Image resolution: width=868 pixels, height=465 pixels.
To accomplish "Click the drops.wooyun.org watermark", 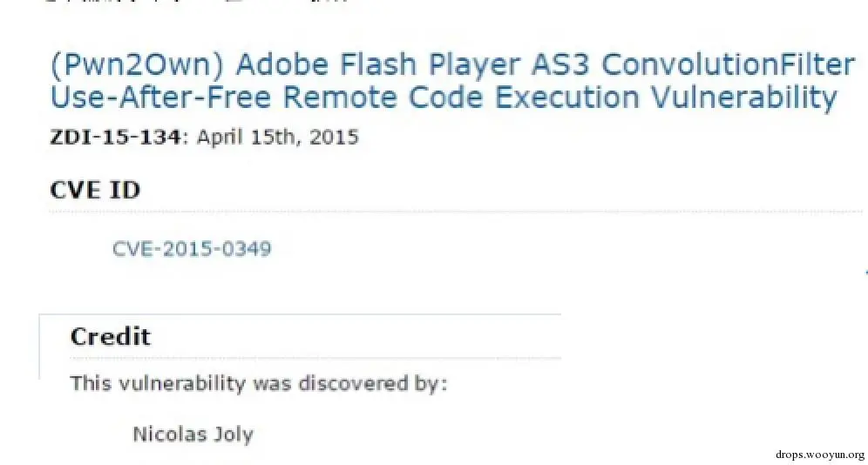I will [818, 454].
